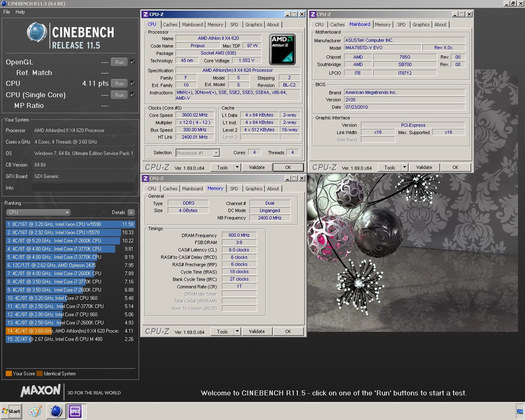Click the CAS# Latency 6.0 clocks value
The width and height of the screenshot is (525, 420).
click(239, 250)
